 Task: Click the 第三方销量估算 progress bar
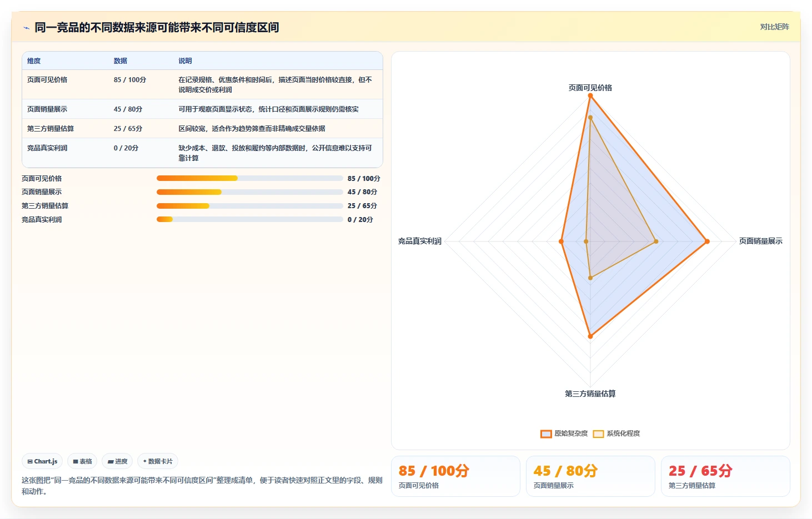249,206
